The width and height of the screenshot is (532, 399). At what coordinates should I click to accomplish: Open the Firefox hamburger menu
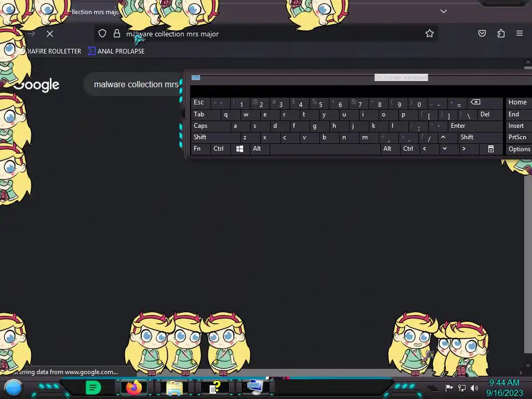point(520,33)
